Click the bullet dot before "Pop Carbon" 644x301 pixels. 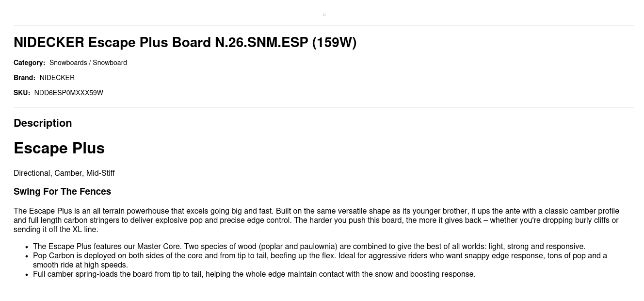26,256
